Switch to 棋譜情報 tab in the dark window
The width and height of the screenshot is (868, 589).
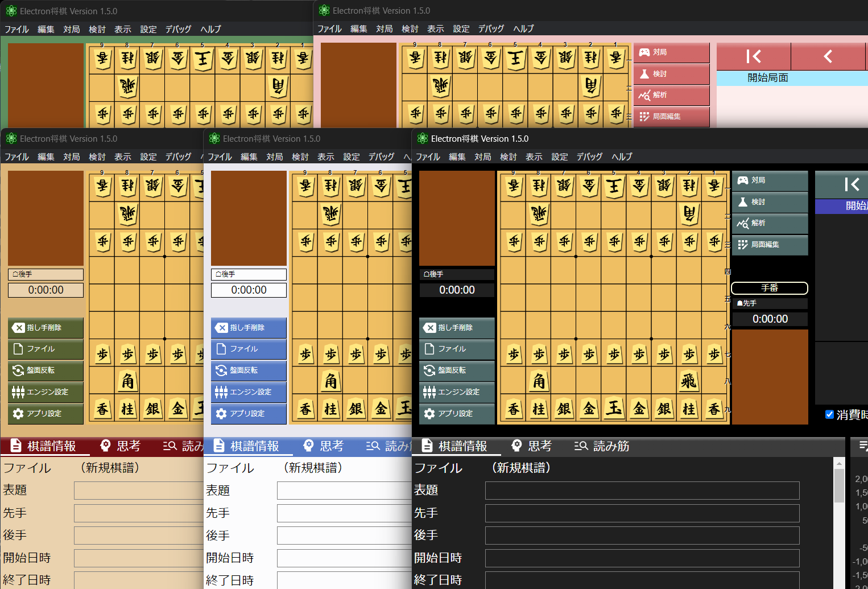click(456, 446)
